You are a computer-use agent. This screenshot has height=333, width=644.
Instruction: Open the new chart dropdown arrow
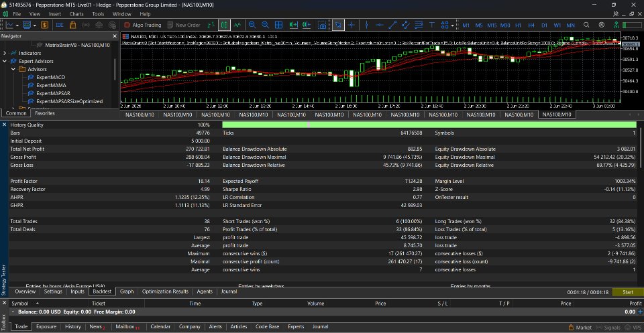click(16, 25)
